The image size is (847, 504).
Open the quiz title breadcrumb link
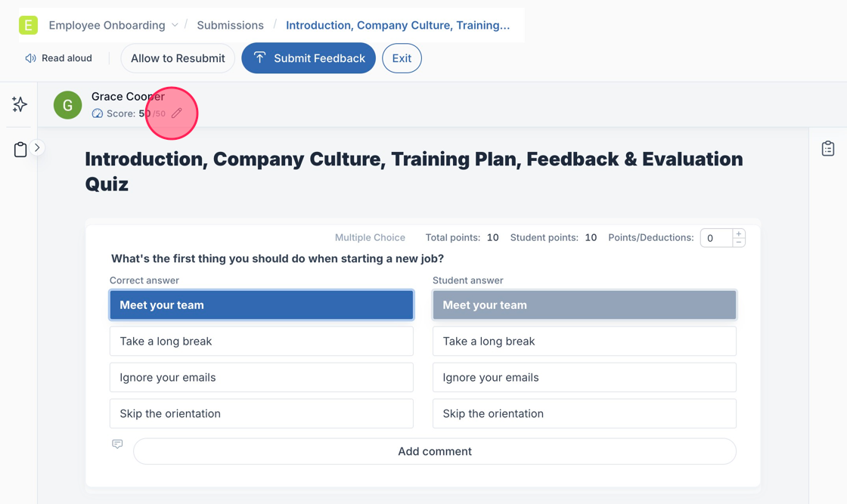point(398,25)
